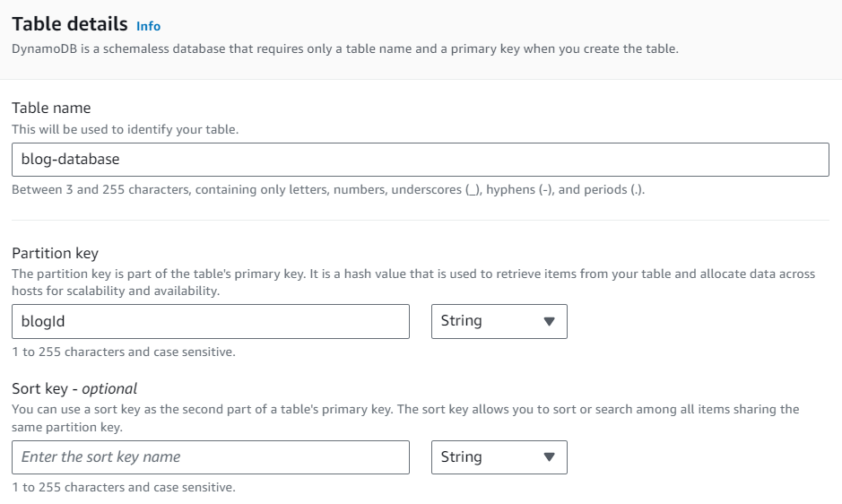Click the Partition key dropdown arrow icon
Viewport: 842px width, 504px height.
click(550, 321)
